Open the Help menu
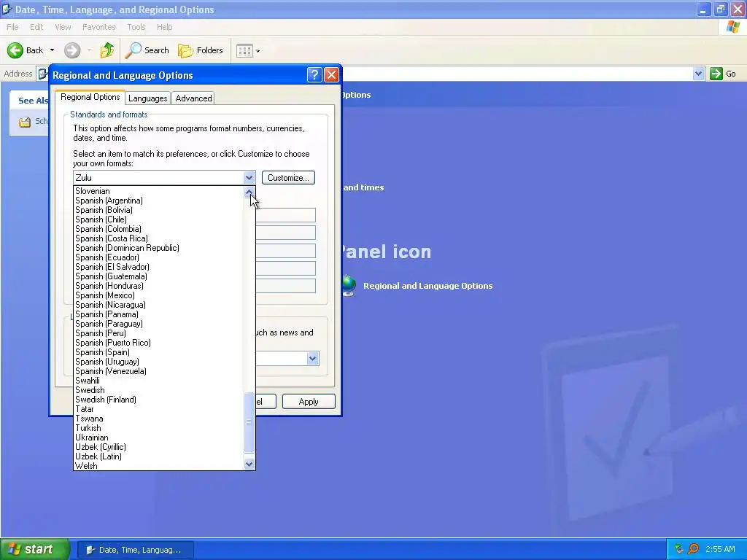This screenshot has width=747, height=560. (x=164, y=27)
